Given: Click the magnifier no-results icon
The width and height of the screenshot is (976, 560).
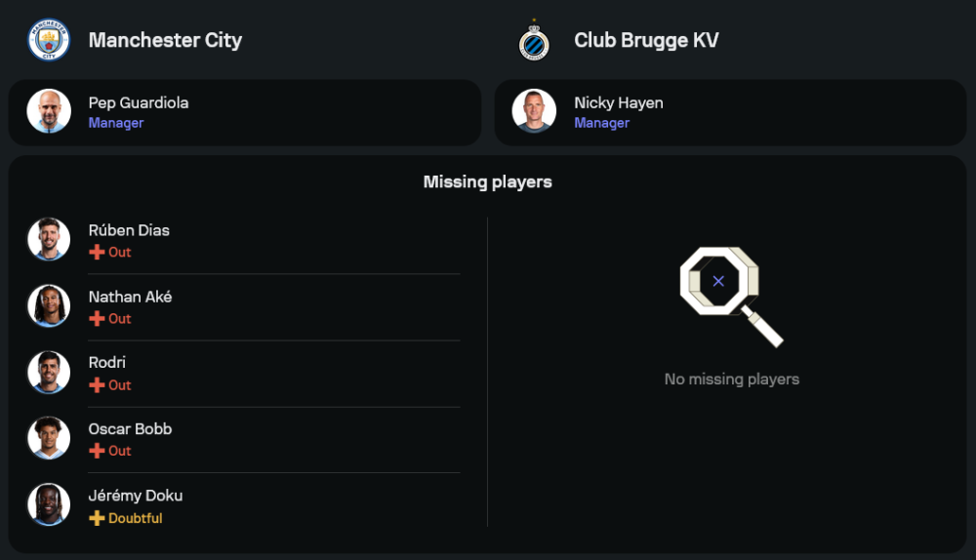Looking at the screenshot, I should coord(730,296).
